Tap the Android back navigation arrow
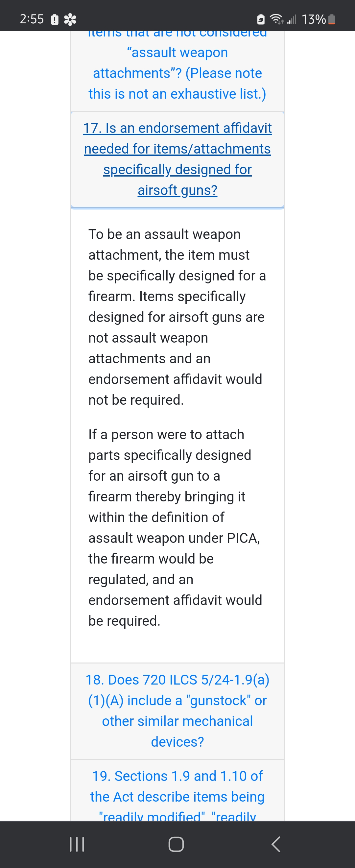Image resolution: width=355 pixels, height=868 pixels. [x=276, y=844]
